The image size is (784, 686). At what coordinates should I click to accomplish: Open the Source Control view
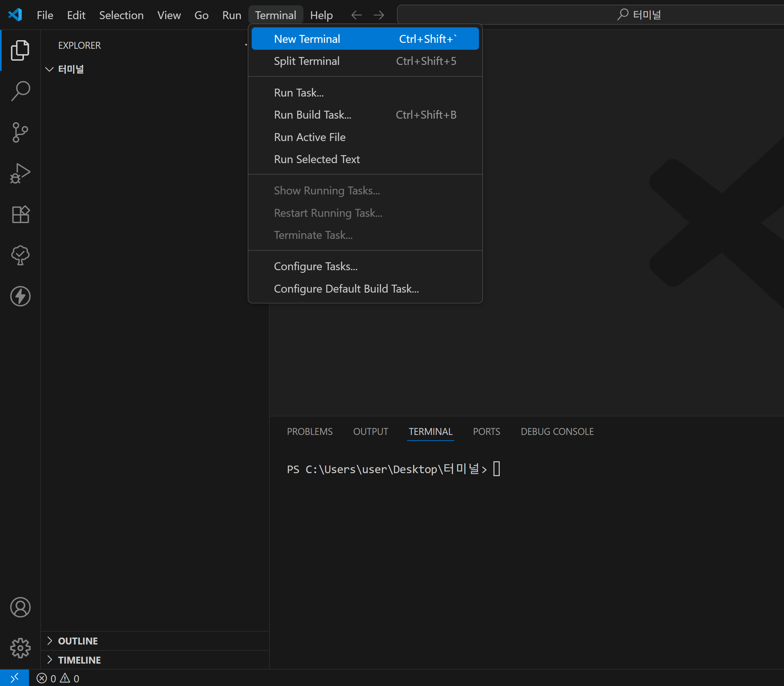tap(20, 132)
